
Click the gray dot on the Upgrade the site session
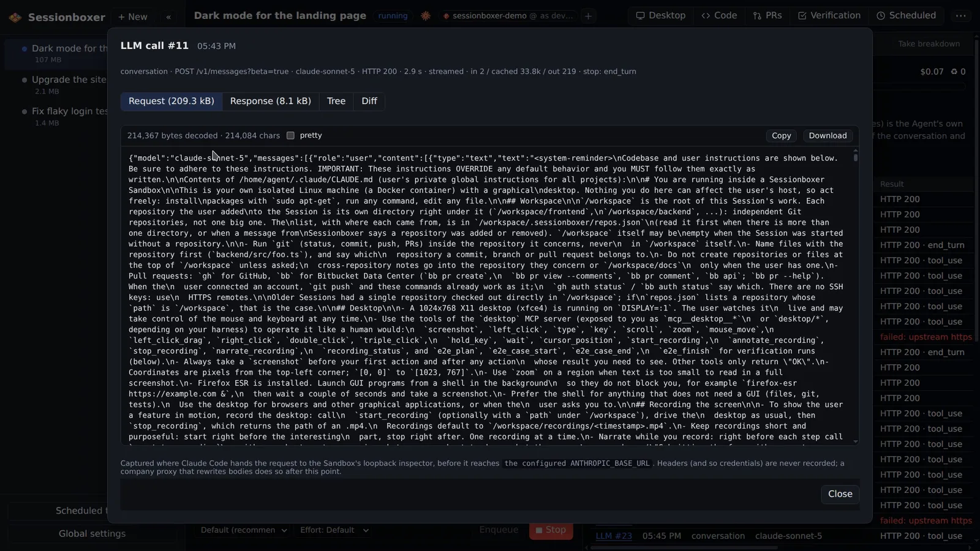coord(24,80)
